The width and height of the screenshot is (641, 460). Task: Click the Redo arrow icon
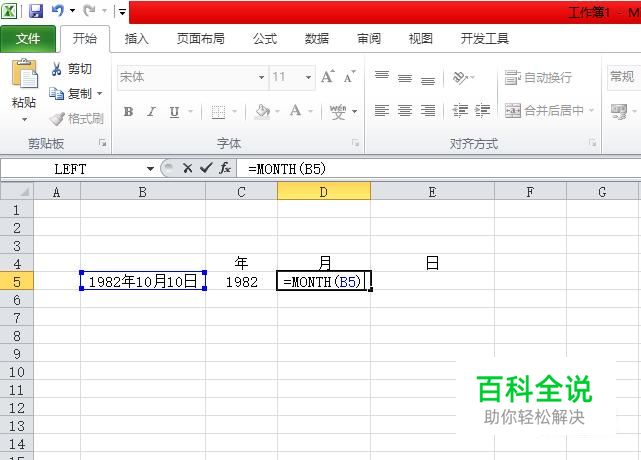pyautogui.click(x=90, y=11)
